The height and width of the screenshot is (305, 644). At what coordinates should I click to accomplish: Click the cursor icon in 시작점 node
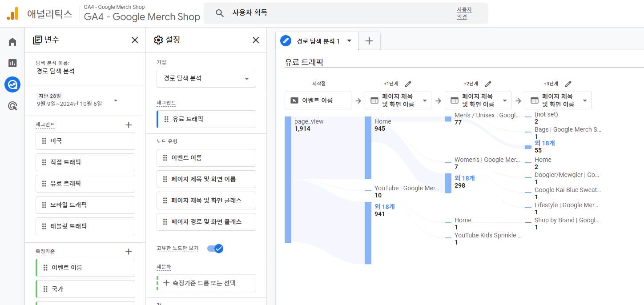(x=294, y=100)
